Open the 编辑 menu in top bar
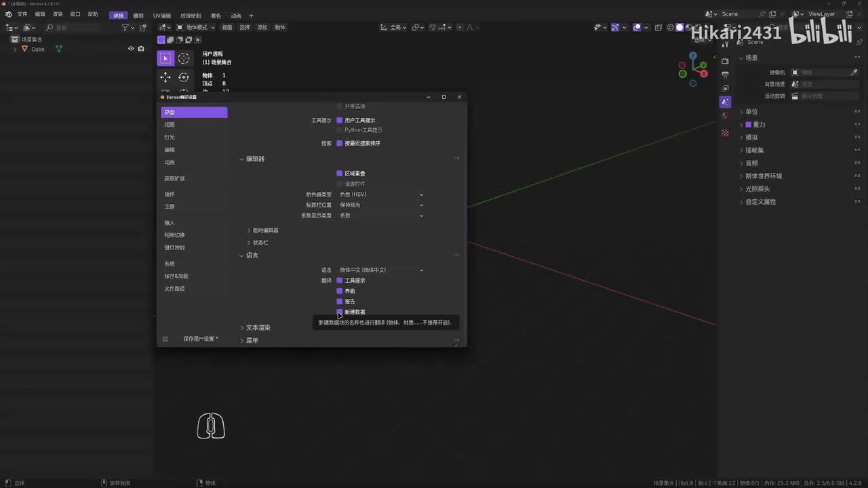 tap(40, 14)
